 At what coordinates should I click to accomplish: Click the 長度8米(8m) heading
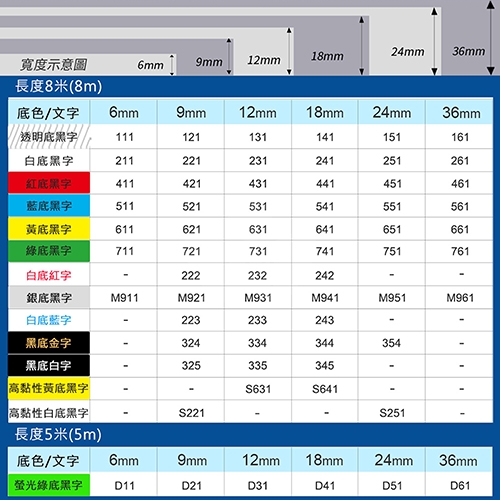(x=59, y=86)
